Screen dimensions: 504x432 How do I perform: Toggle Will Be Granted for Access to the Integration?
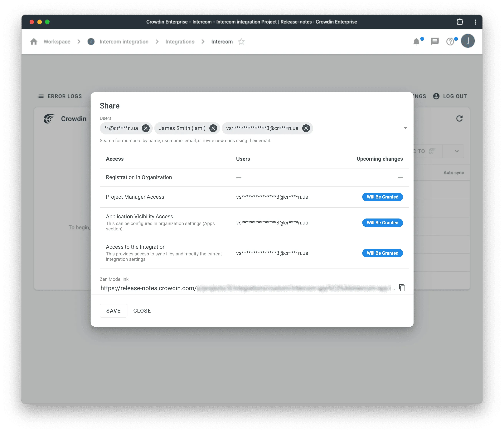click(x=382, y=253)
